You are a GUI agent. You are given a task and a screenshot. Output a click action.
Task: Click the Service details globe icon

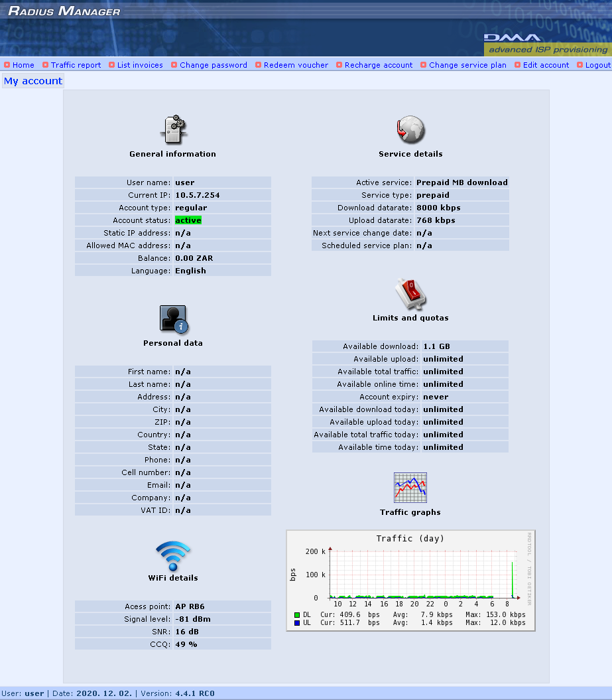pos(410,129)
